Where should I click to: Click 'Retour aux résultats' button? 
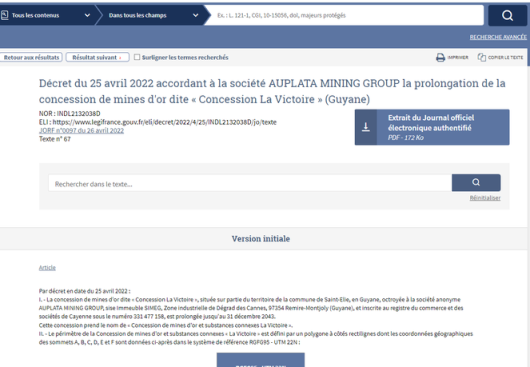31,57
